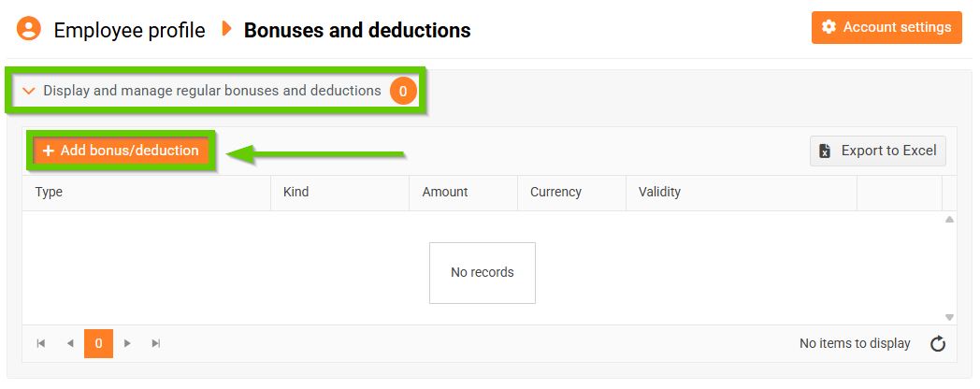
Task: Refresh the bonuses table
Action: tap(938, 344)
